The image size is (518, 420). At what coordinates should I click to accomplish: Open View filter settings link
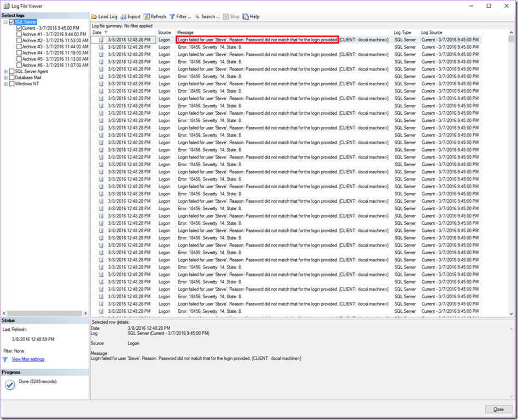28,359
